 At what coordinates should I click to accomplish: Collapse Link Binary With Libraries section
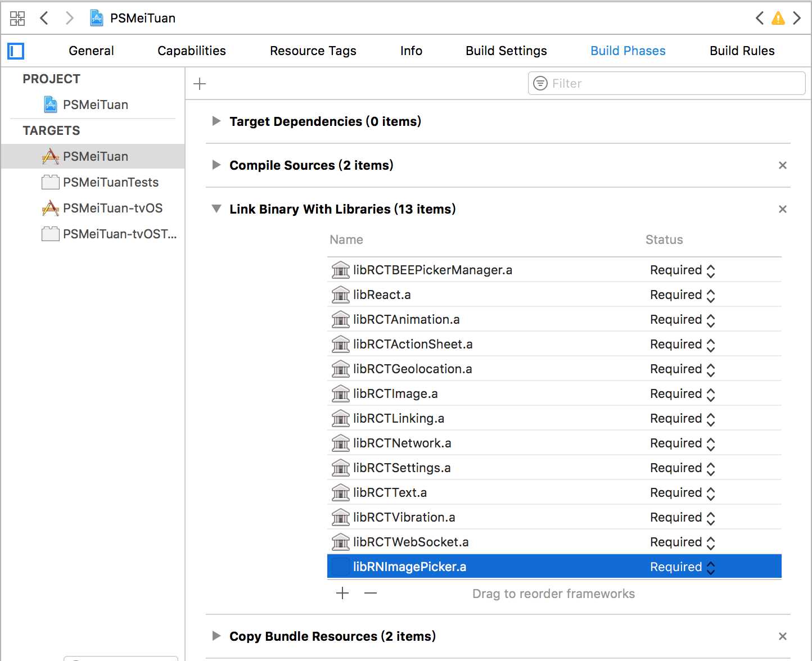216,209
